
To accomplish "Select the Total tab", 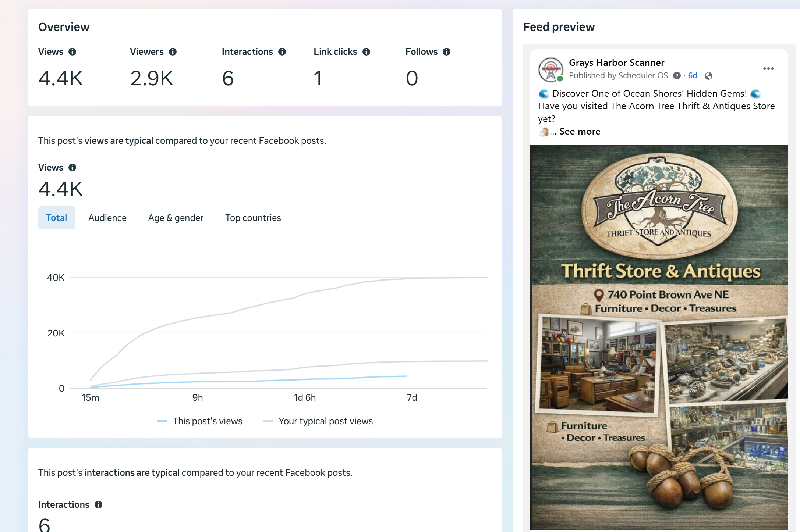I will pyautogui.click(x=57, y=218).
